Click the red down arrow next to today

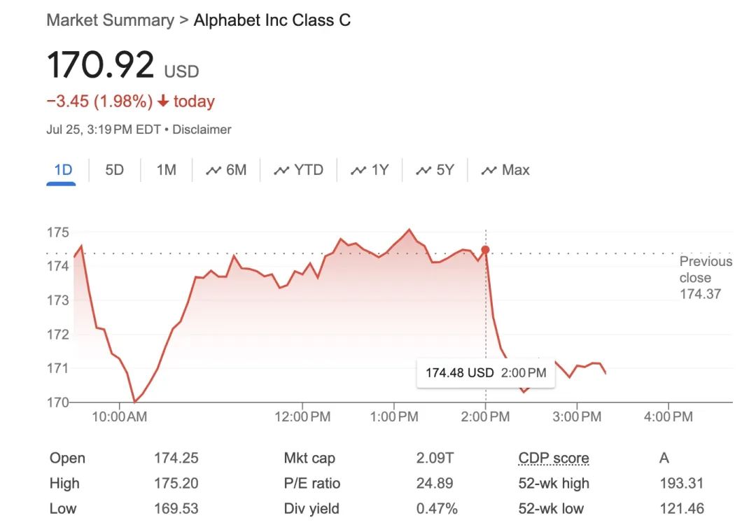tap(163, 101)
